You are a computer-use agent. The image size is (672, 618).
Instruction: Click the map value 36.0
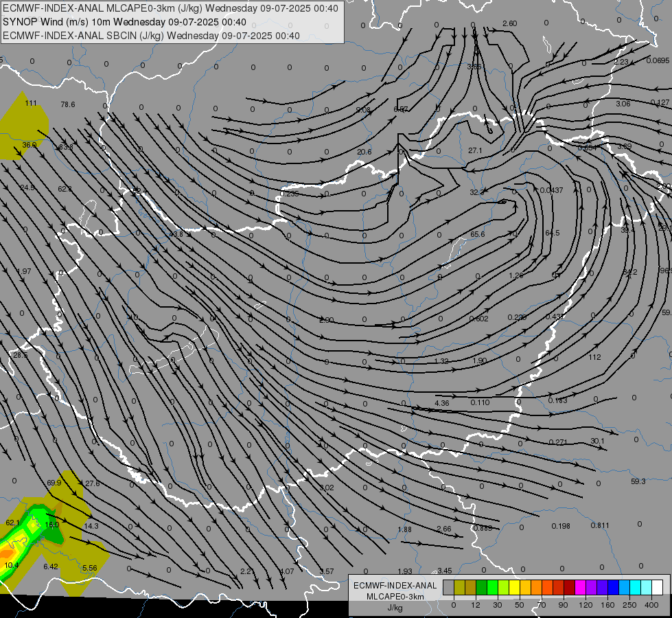point(29,145)
